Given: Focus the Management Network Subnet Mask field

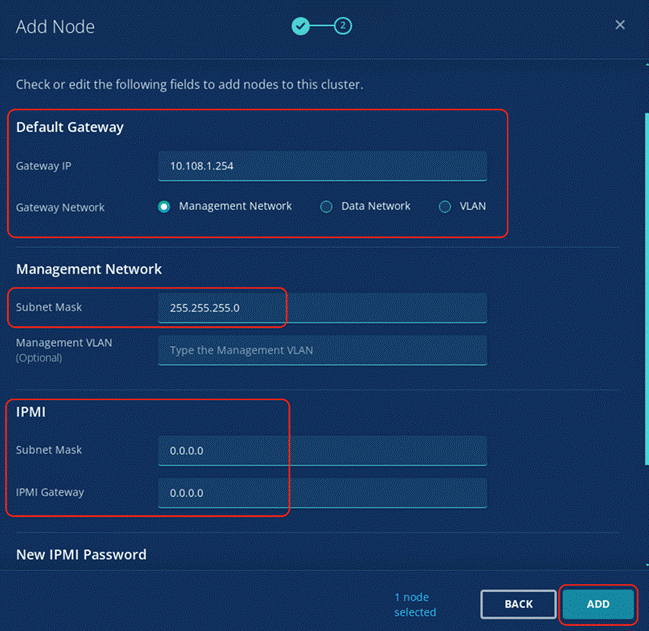Looking at the screenshot, I should [x=322, y=308].
